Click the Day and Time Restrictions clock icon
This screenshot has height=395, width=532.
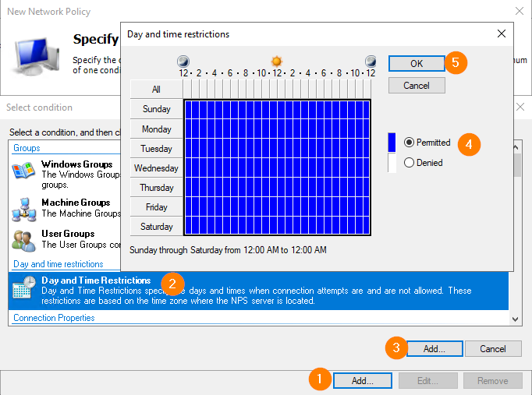[x=23, y=287]
